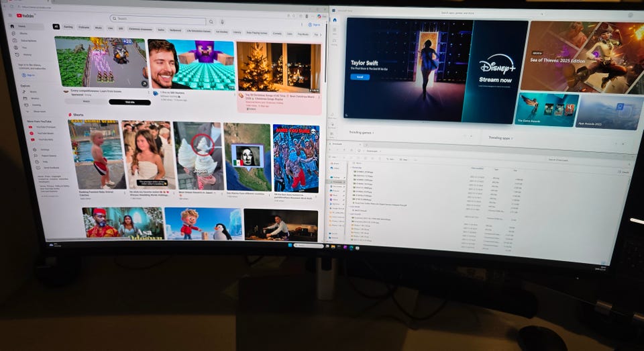The width and height of the screenshot is (644, 351).
Task: Open more options for MrBeast video
Action: click(x=235, y=94)
